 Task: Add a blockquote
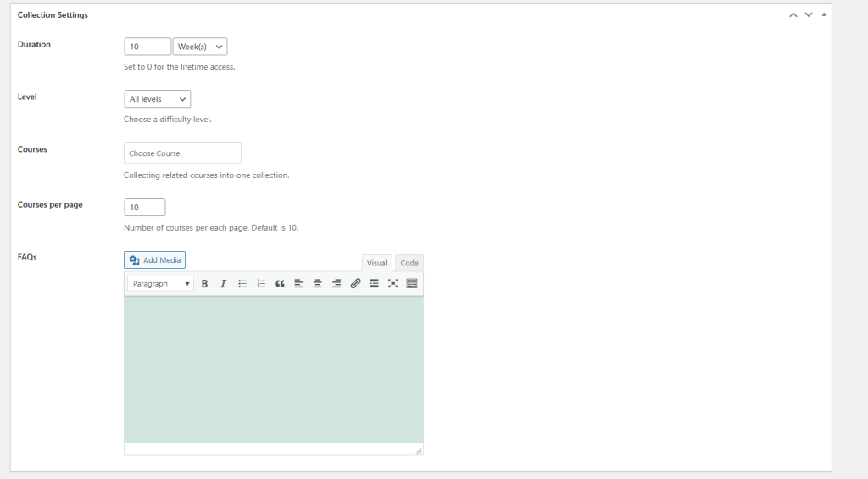click(280, 283)
